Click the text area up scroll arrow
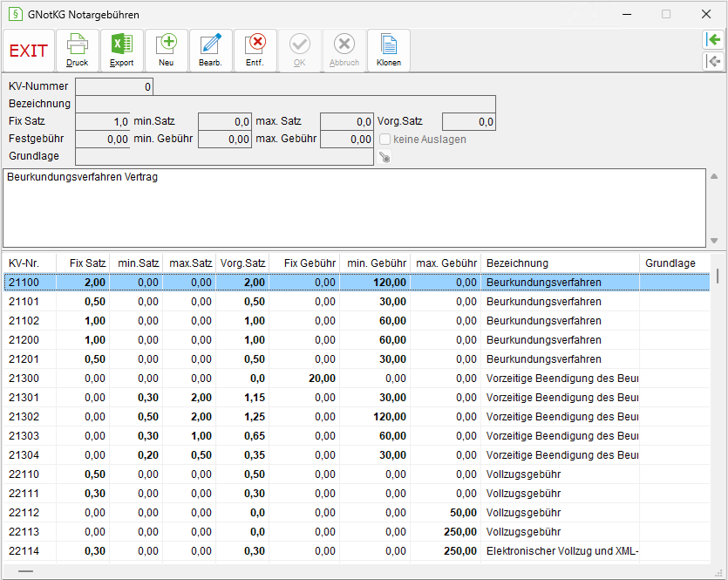 click(x=714, y=176)
